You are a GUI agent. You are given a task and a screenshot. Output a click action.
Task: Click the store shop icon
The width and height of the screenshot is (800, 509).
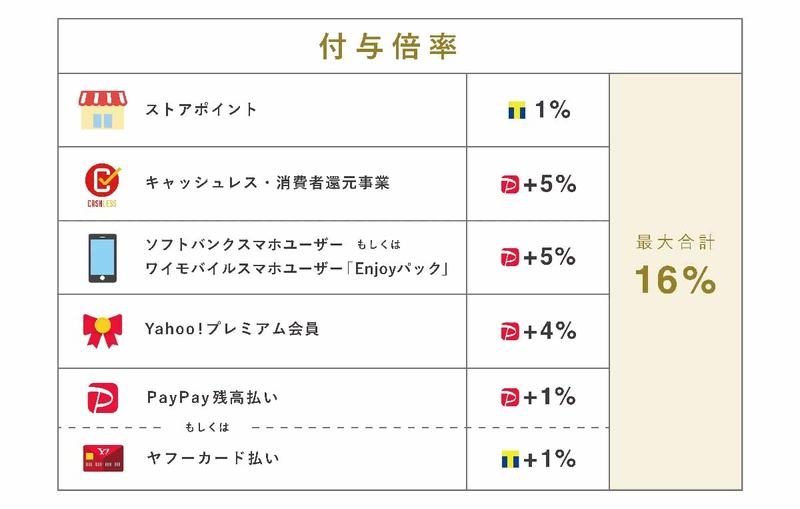(x=102, y=110)
